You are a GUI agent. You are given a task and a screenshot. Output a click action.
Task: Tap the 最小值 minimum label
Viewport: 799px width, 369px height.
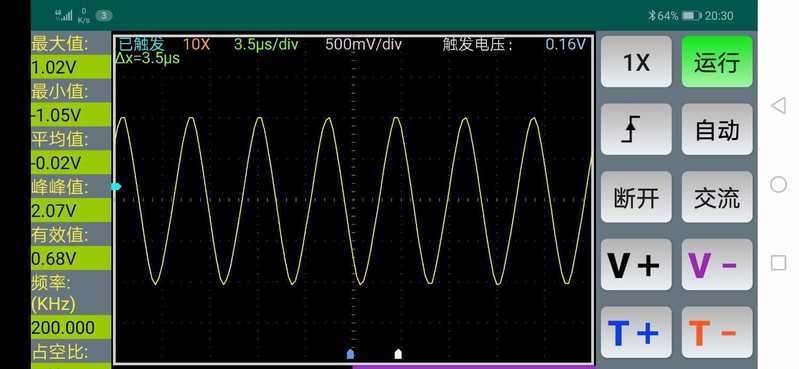[60, 92]
